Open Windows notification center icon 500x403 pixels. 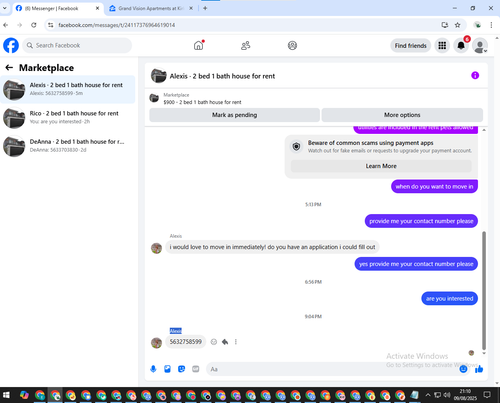pyautogui.click(x=487, y=395)
